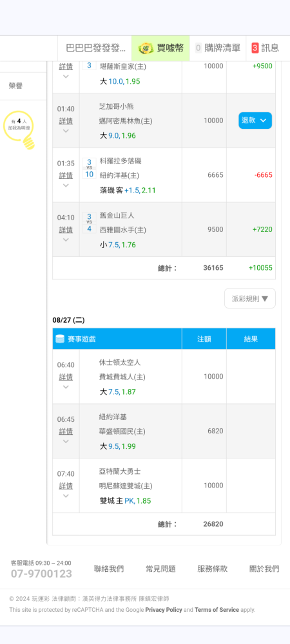The height and width of the screenshot is (644, 290).
Task: Open the 巴巴巴發發發 user menu
Action: point(95,48)
